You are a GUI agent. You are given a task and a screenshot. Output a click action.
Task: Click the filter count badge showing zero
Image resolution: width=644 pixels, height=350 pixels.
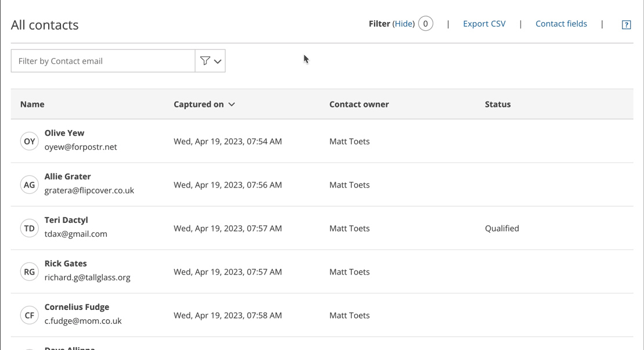425,23
